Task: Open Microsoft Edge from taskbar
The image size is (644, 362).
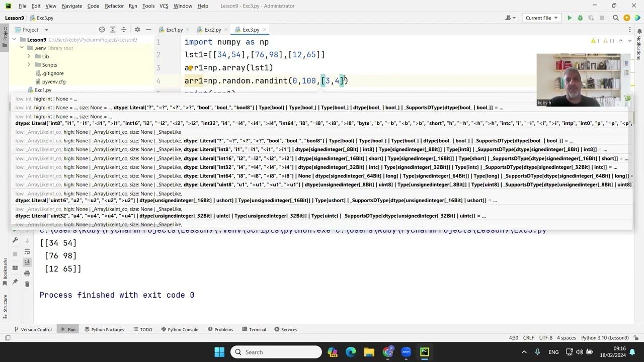Action: point(351,352)
